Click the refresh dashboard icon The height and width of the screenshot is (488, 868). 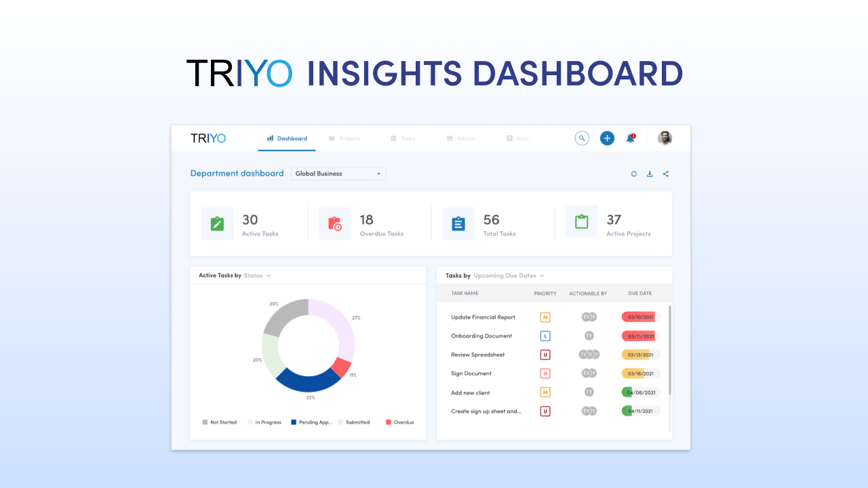coord(634,174)
